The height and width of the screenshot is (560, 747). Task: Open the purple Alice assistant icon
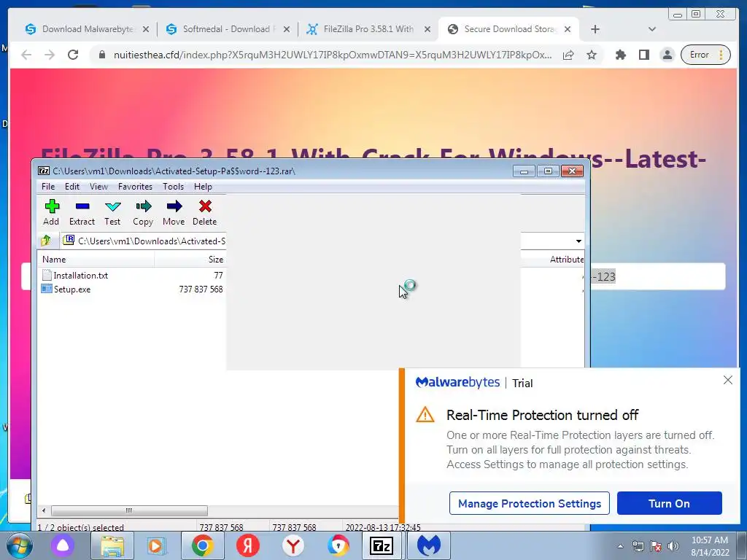[63, 545]
